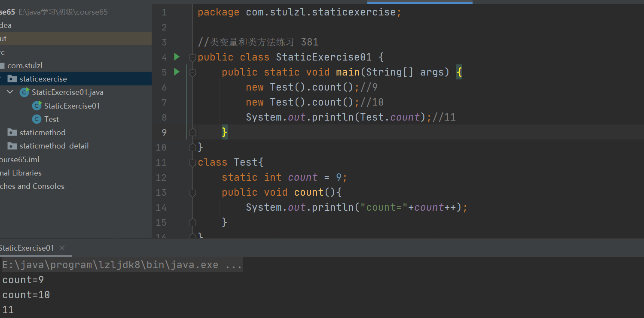Select com.stulzl package icon

point(2,66)
